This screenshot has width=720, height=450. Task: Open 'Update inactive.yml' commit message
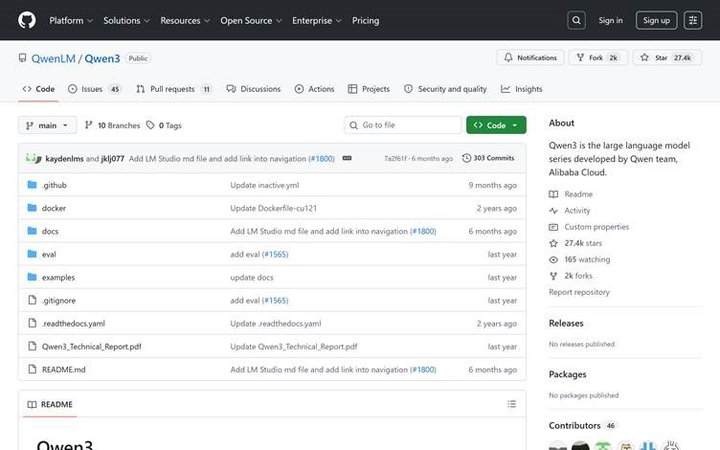[x=264, y=185]
